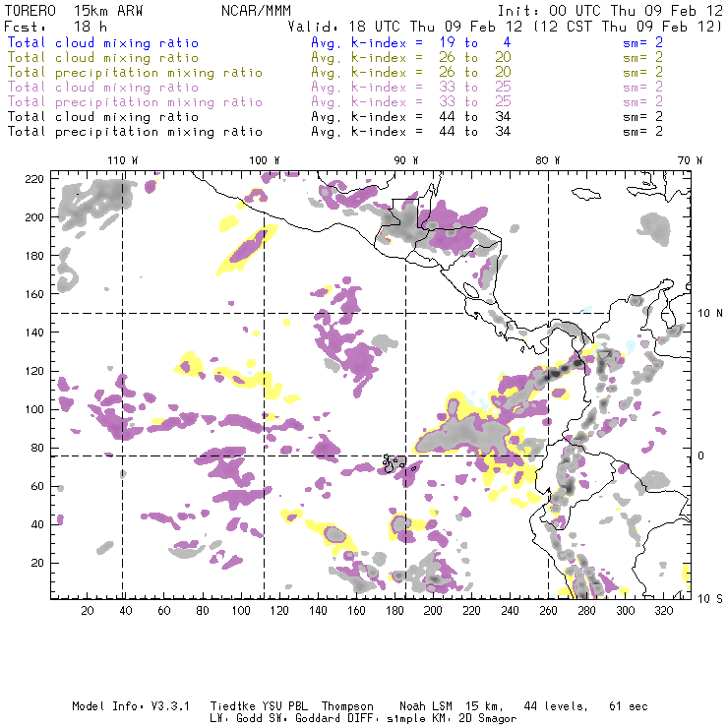The width and height of the screenshot is (728, 728).
Task: Select the '180' x-axis grid value
Action: 394,611
